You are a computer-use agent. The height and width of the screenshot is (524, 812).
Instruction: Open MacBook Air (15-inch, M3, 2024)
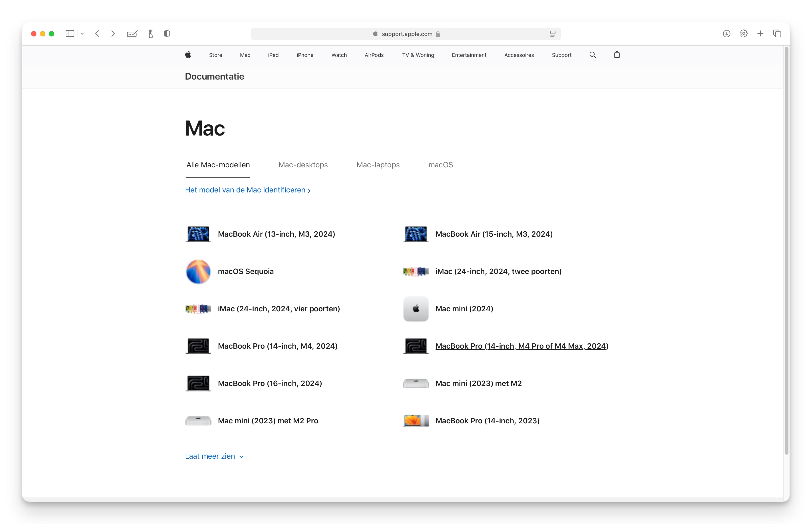pyautogui.click(x=494, y=234)
